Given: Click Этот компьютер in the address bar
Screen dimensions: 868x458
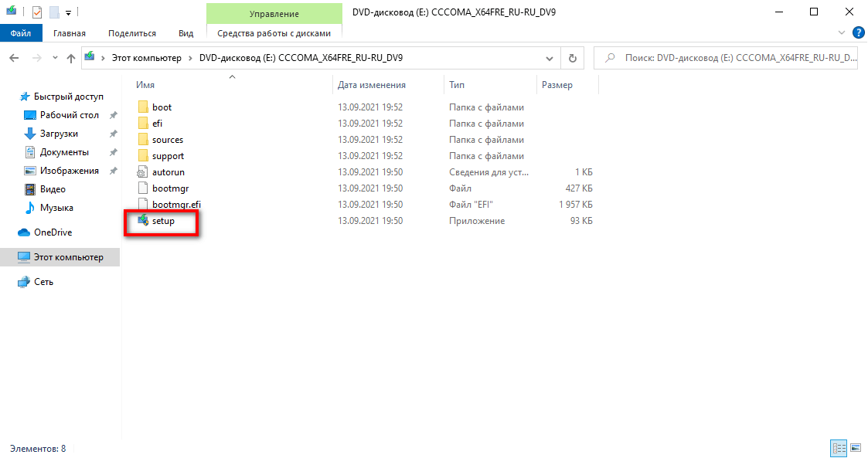Looking at the screenshot, I should coord(146,58).
